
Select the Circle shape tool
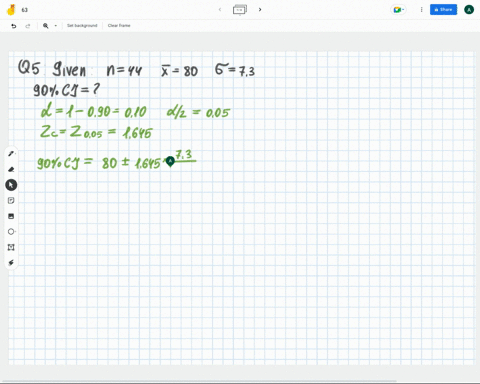click(11, 231)
